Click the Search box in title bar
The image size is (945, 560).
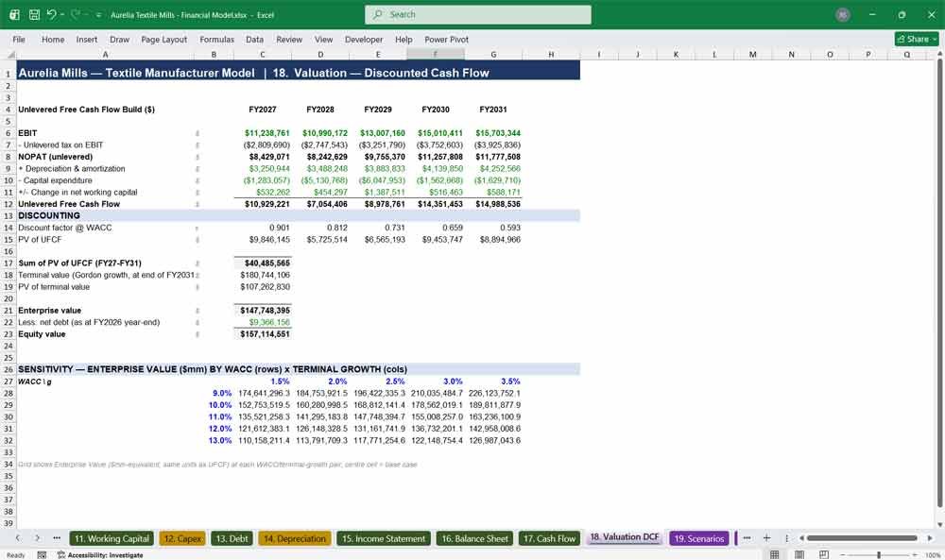pyautogui.click(x=478, y=14)
